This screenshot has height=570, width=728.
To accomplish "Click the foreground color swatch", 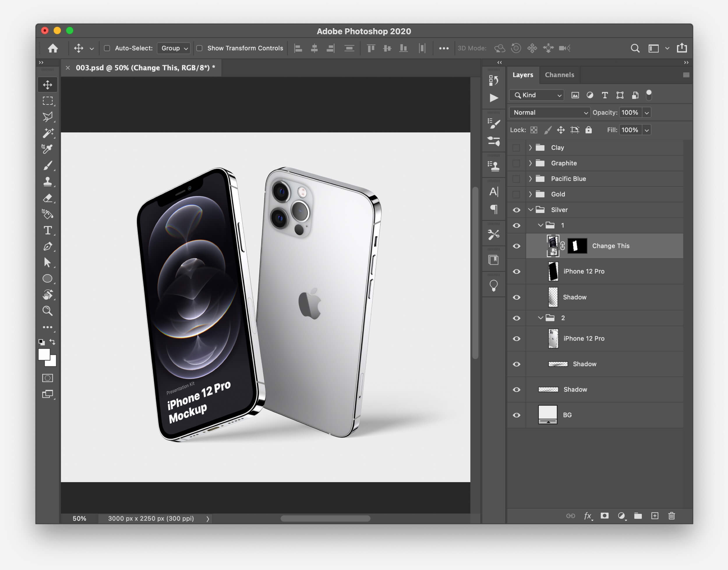I will coord(44,354).
